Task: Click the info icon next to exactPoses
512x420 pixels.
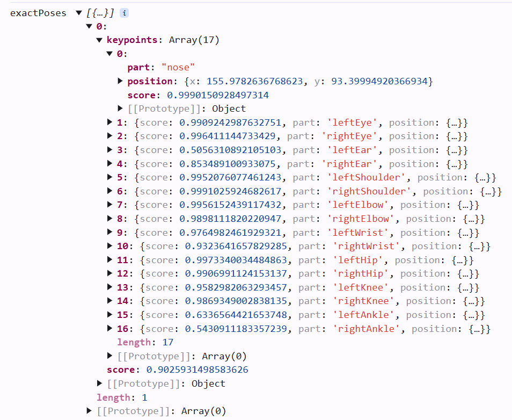Action: (x=124, y=13)
